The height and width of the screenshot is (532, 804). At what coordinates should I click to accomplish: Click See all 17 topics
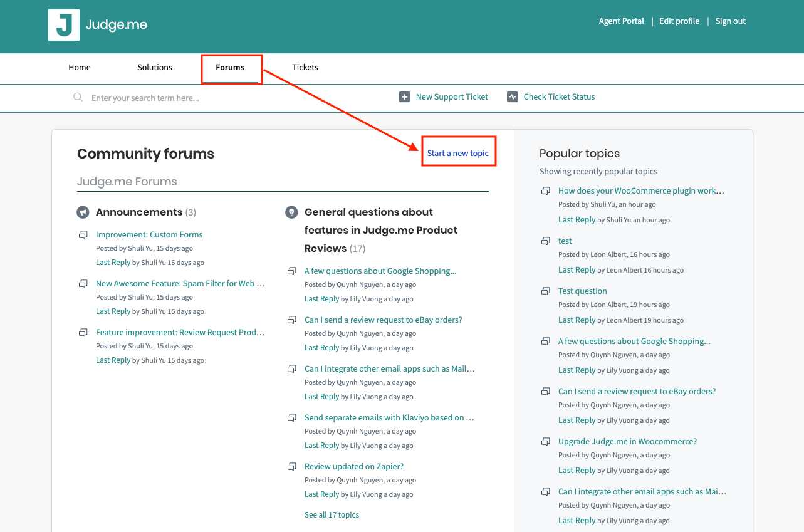[332, 515]
